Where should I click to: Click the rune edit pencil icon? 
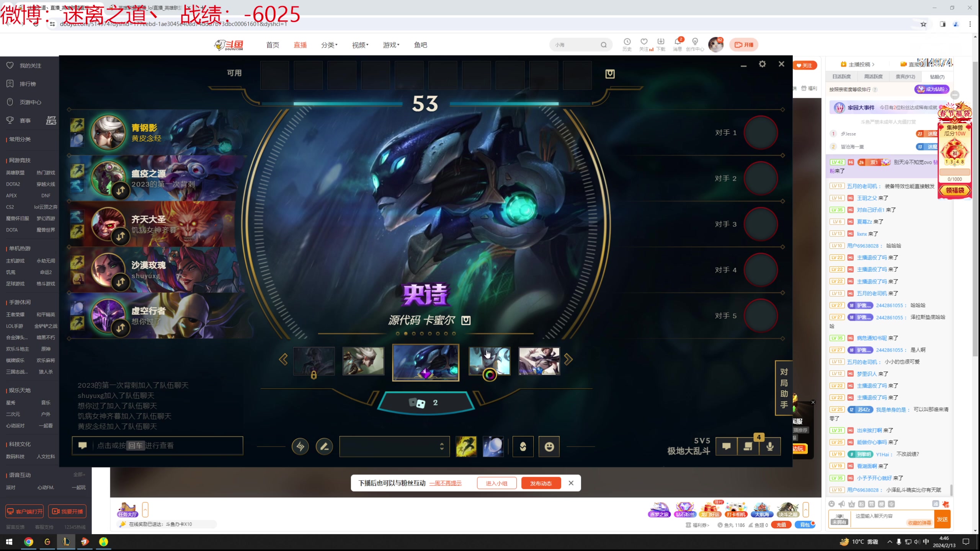pyautogui.click(x=324, y=447)
